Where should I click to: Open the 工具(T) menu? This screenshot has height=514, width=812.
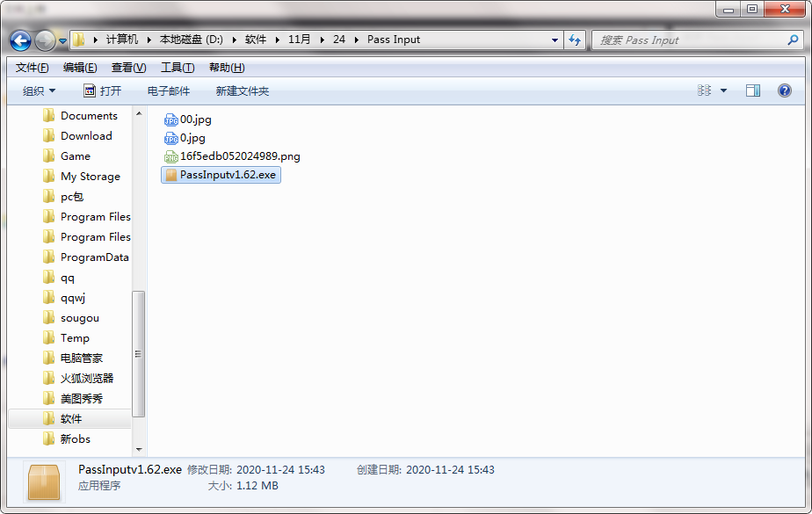(x=177, y=68)
